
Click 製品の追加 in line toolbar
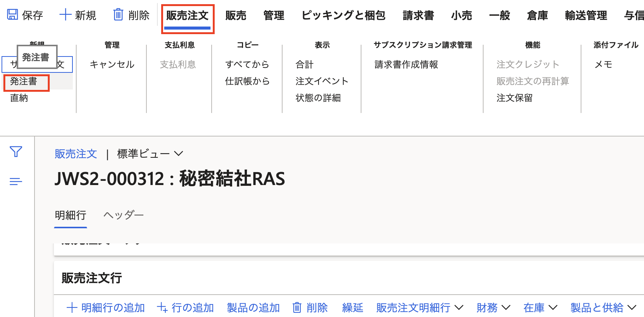pos(253,308)
